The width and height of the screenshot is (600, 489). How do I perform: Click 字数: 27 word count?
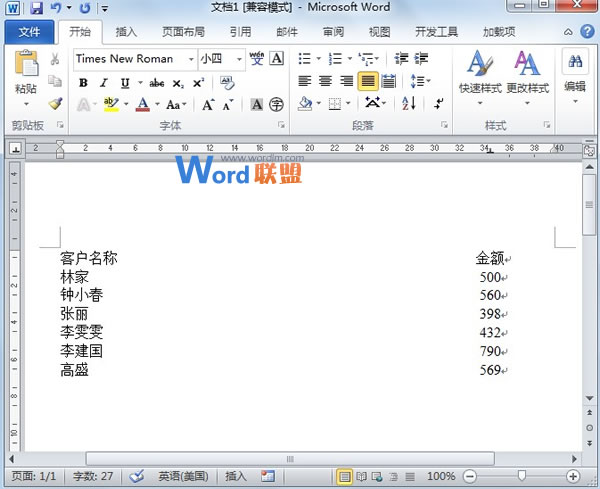[93, 476]
